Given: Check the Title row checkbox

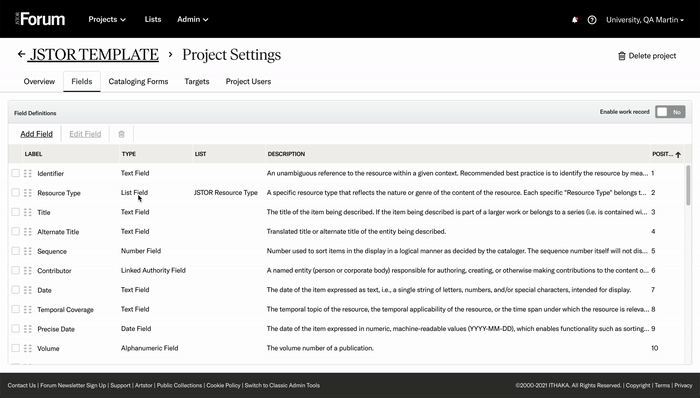Looking at the screenshot, I should click(16, 211).
